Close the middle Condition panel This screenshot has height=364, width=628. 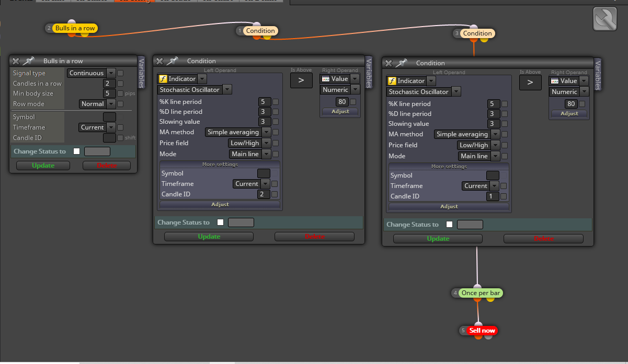[159, 61]
